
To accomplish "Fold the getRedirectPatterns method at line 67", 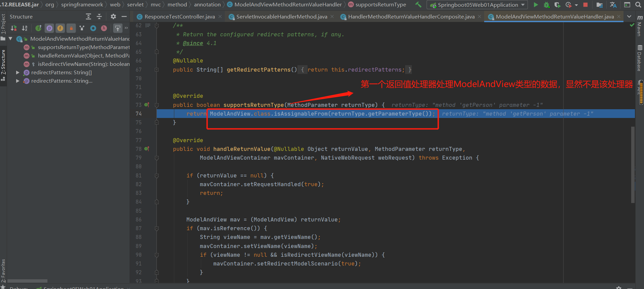I will point(156,70).
